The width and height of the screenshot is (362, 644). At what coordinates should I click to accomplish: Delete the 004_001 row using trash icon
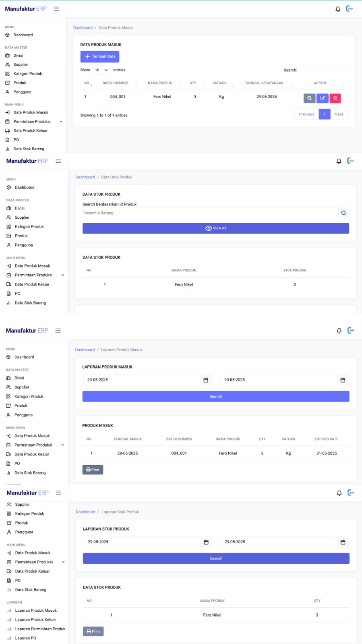coord(335,98)
